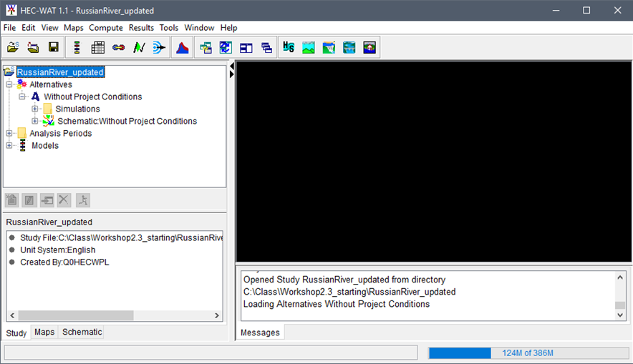This screenshot has width=633, height=364.
Task: Expand the Simulations folder node
Action: coord(35,109)
